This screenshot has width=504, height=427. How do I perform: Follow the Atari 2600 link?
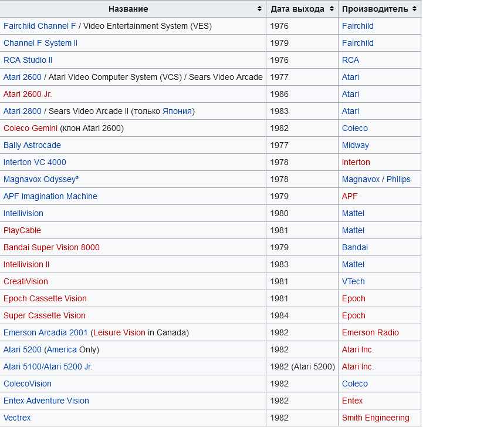pyautogui.click(x=22, y=77)
